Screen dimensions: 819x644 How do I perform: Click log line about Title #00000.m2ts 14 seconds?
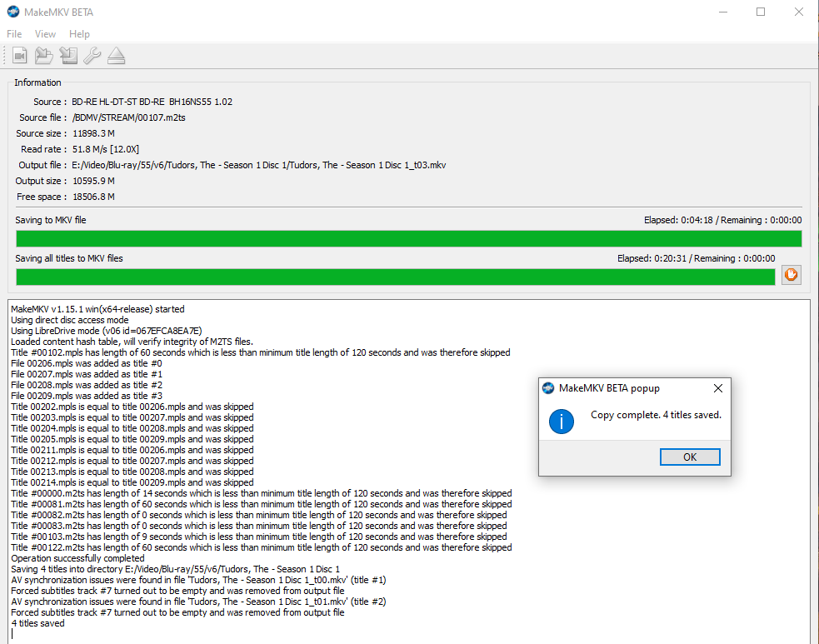[262, 493]
